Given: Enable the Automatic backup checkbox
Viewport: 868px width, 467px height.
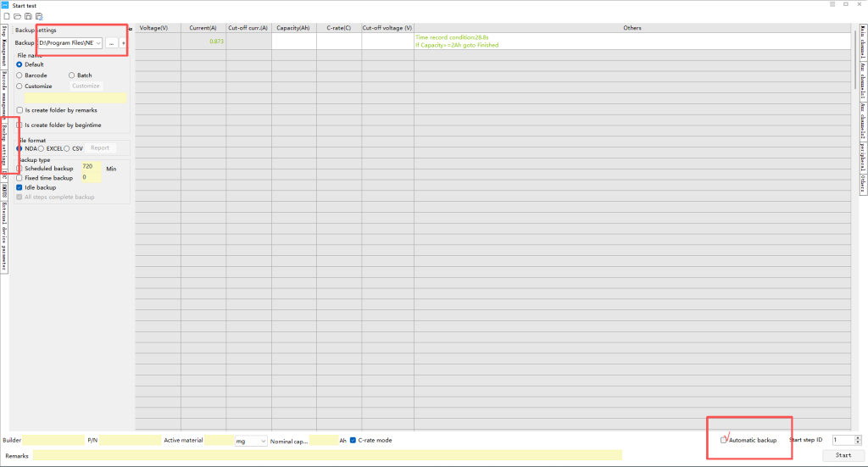Looking at the screenshot, I should [723, 440].
